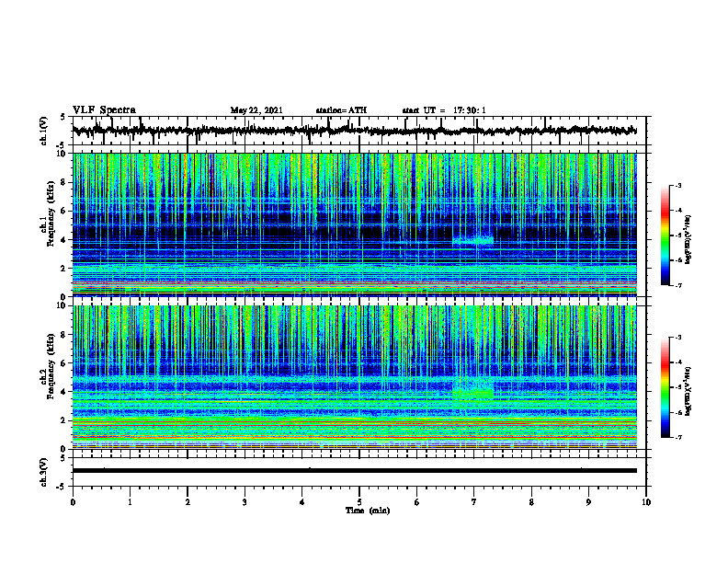728x563 pixels.
Task: Click the "8" frequency tick of ch.1 spectrogram
Action: 64,182
